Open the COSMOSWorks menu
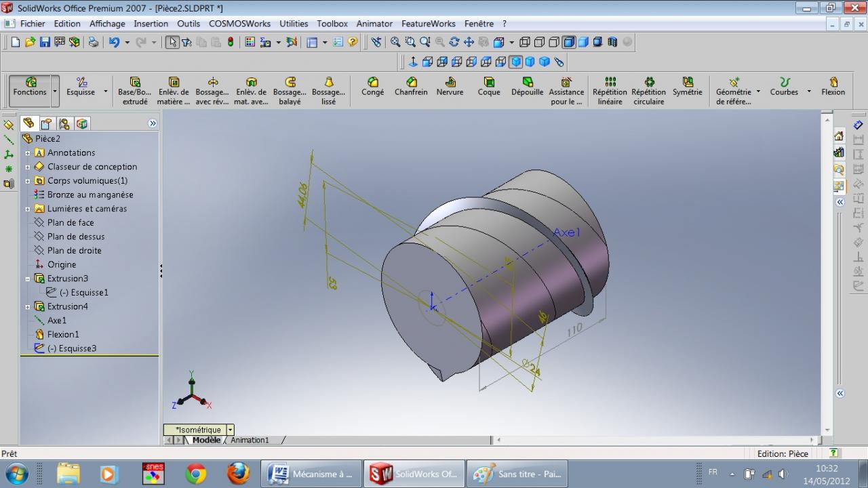 239,24
